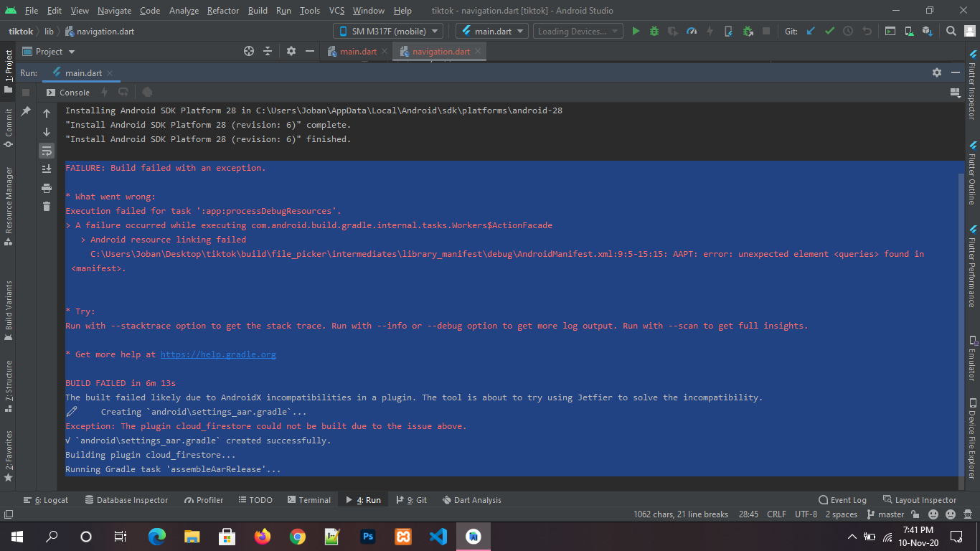
Task: Open the Analyze menu
Action: (x=184, y=11)
